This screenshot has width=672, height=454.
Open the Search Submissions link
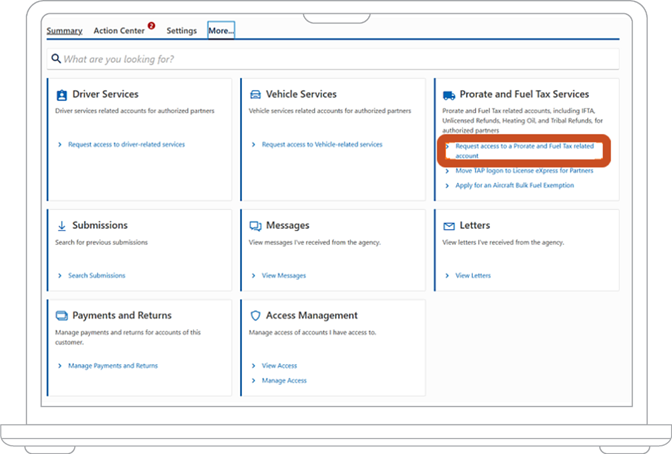[97, 276]
